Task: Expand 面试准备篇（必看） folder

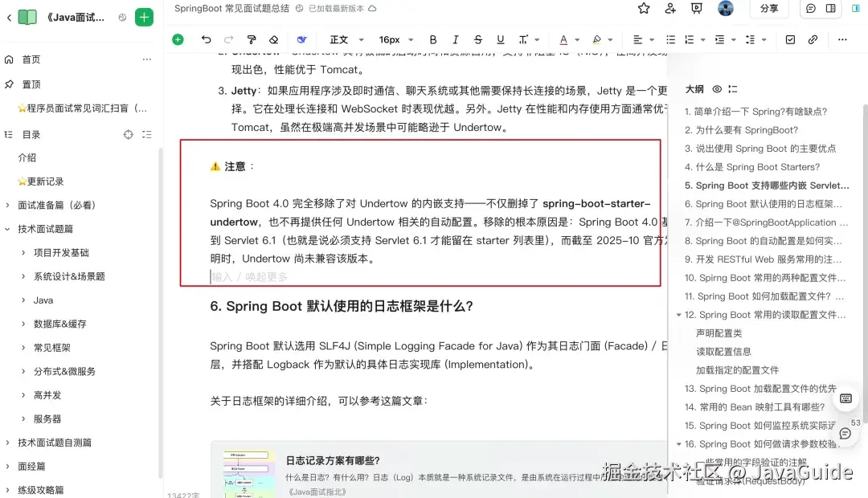Action: [x=8, y=206]
